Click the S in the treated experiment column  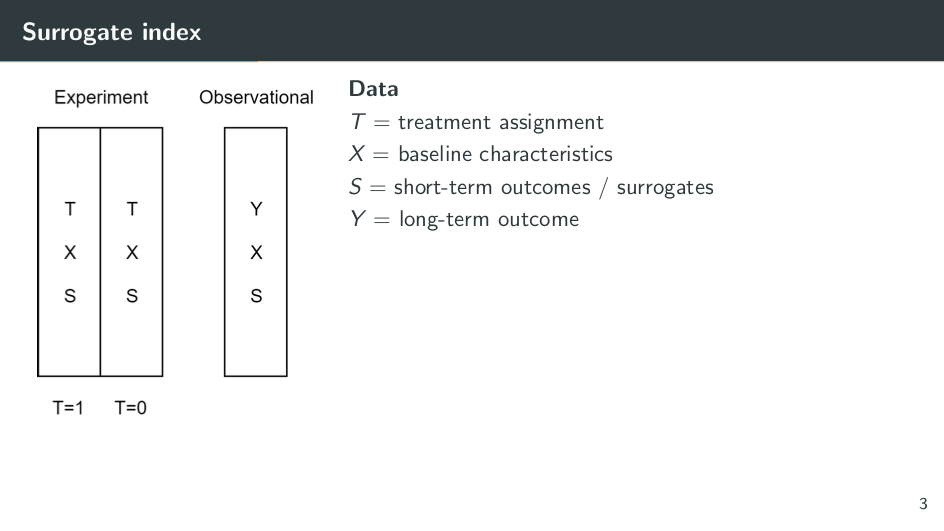coord(69,296)
